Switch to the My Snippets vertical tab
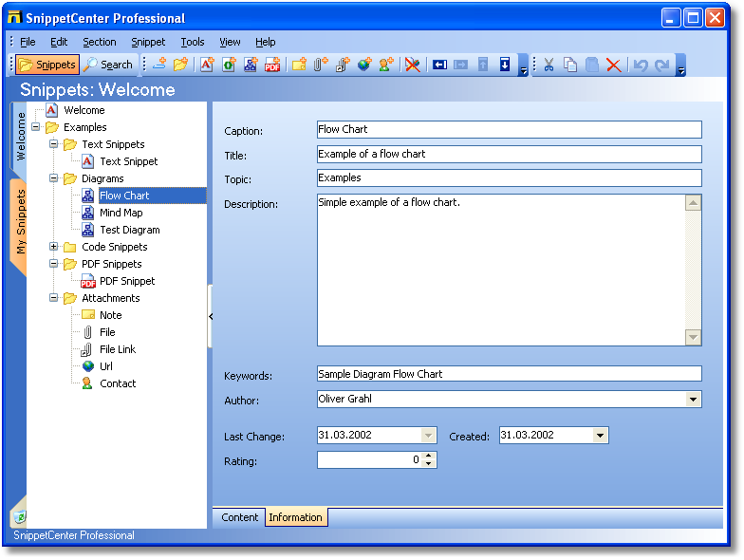744x560 pixels. pos(19,222)
